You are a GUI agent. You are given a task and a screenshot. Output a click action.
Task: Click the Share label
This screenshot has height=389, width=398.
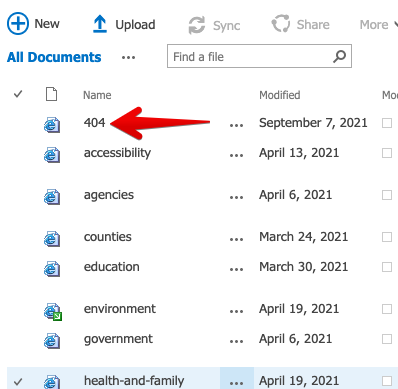pyautogui.click(x=313, y=25)
